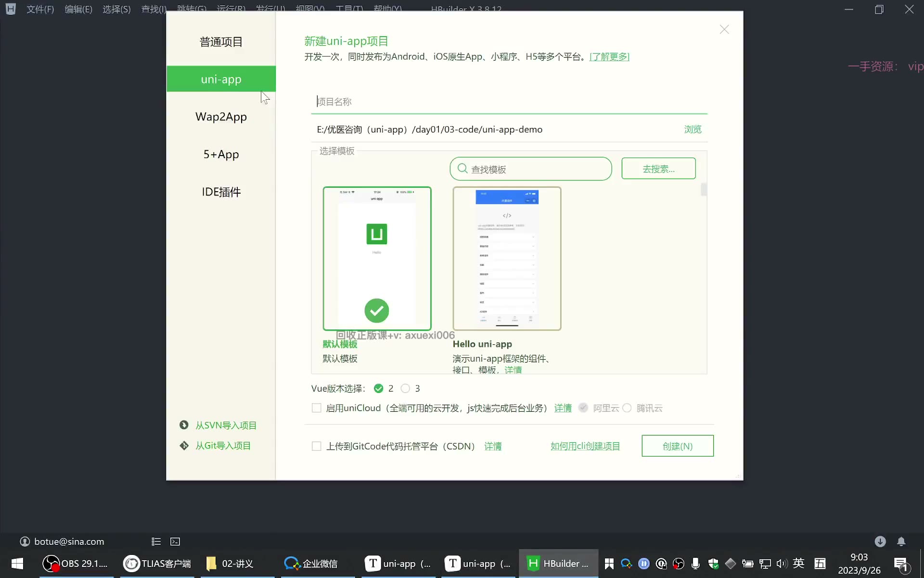Select Vue version 2 radio button
This screenshot has width=924, height=578.
(x=378, y=388)
